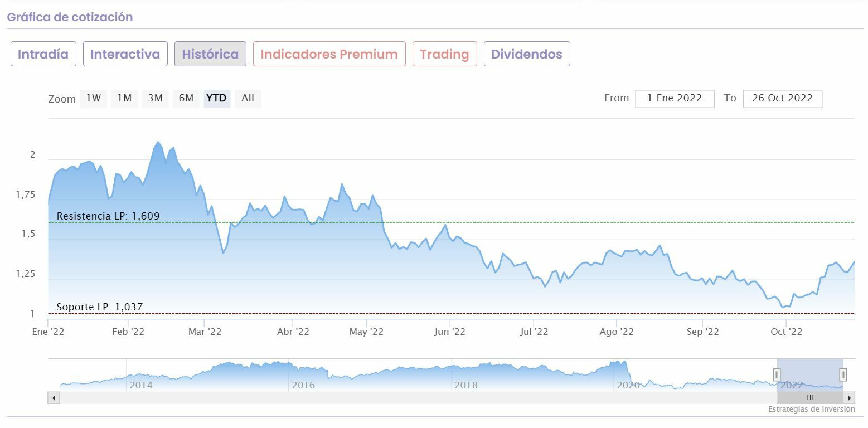
Task: Open the Estrategias de Inversión credit link
Action: [x=811, y=410]
